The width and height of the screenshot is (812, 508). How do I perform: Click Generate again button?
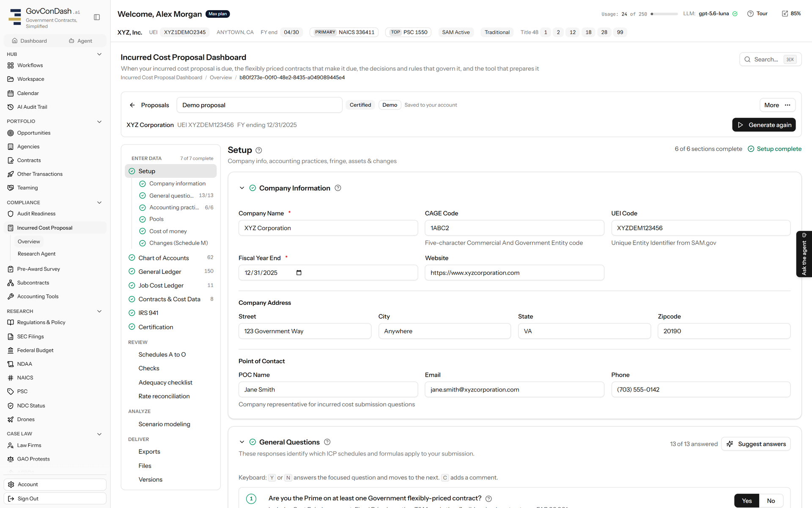tap(764, 125)
